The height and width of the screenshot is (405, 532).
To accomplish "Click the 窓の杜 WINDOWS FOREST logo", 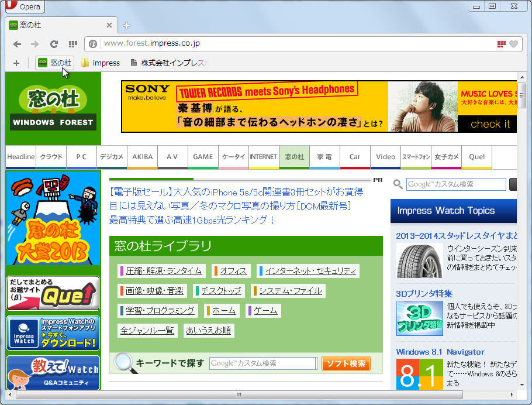I will (53, 105).
